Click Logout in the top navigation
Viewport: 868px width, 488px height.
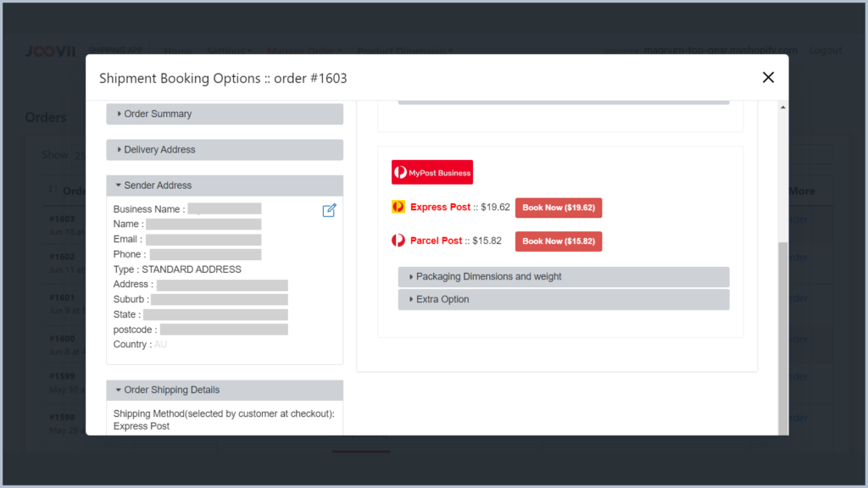pos(826,50)
